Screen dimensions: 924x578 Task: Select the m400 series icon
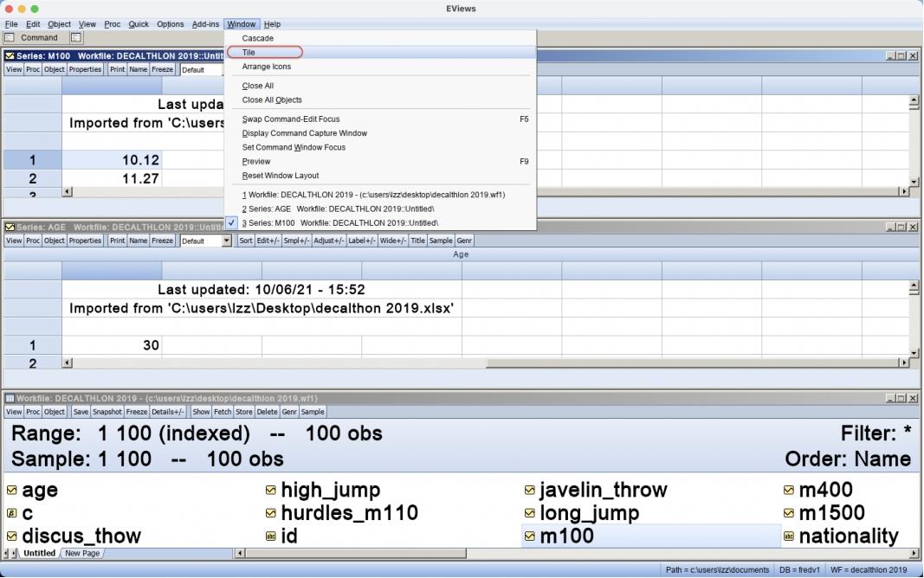click(x=789, y=490)
